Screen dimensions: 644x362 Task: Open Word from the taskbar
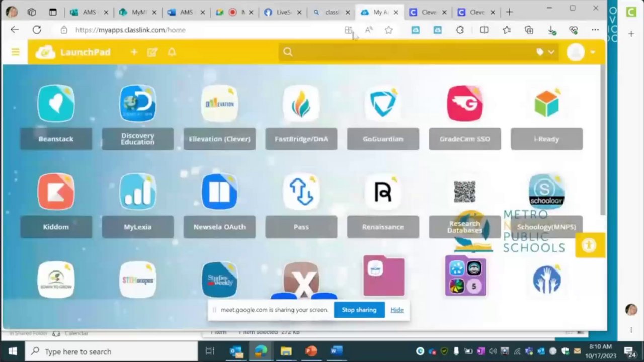(x=336, y=351)
